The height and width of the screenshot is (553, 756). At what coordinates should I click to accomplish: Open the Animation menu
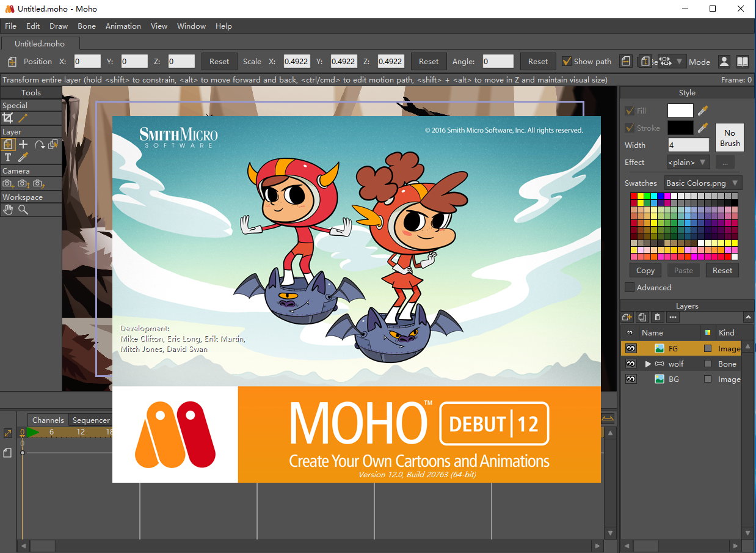point(123,26)
